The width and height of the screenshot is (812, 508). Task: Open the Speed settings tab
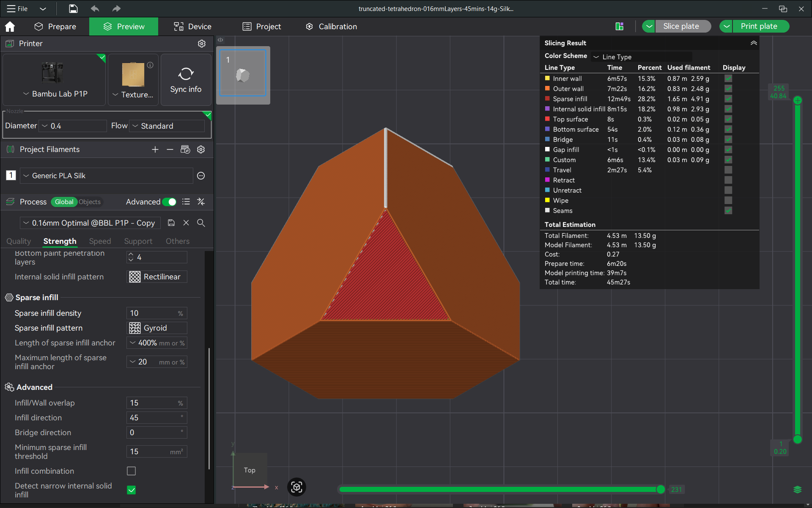(x=100, y=241)
